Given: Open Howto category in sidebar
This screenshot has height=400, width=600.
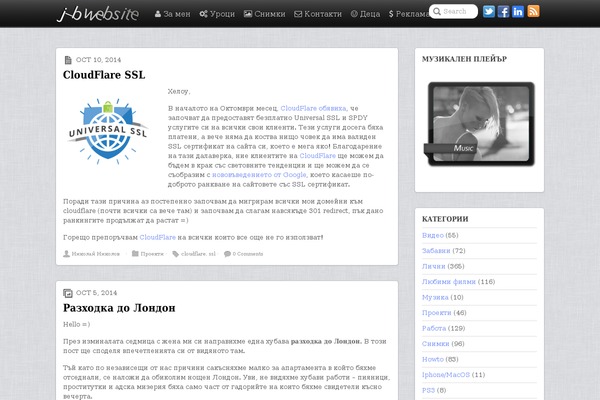Looking at the screenshot, I should coord(433,359).
